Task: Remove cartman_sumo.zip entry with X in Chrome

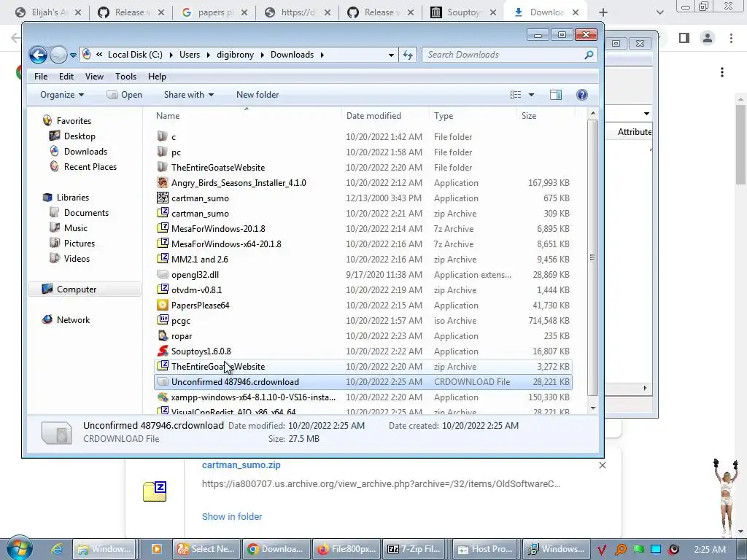Action: tap(602, 465)
